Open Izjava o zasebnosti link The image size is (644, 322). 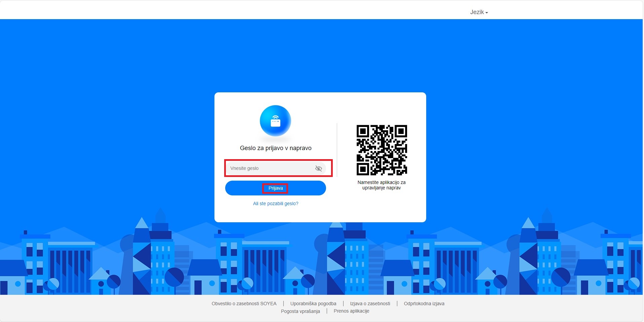click(370, 304)
